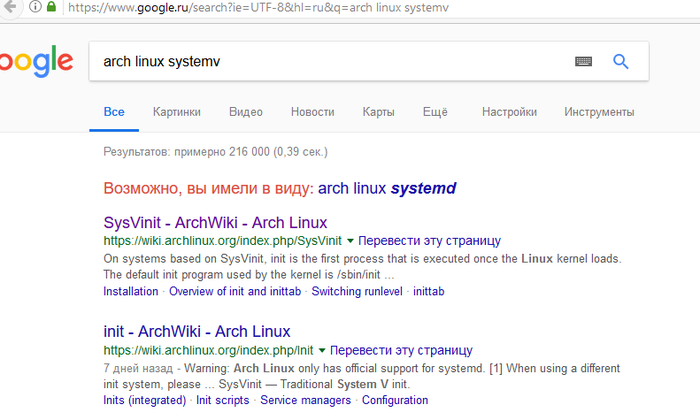
Task: Open the Configuration sitelink
Action: (x=395, y=400)
